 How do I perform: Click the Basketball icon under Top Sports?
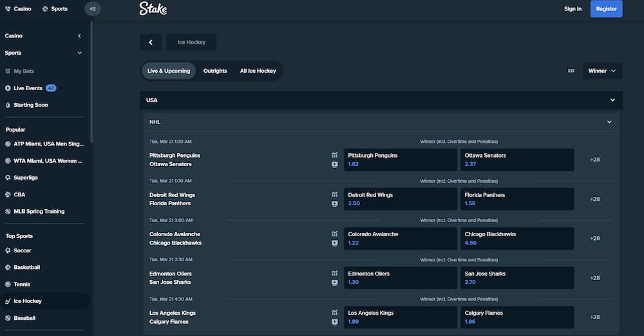tap(8, 267)
